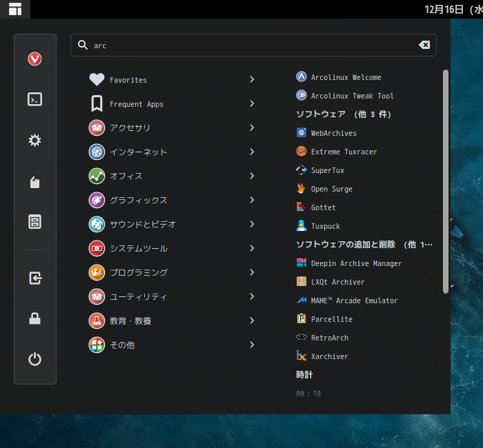Expand the システムツール category arrow

coord(252,248)
